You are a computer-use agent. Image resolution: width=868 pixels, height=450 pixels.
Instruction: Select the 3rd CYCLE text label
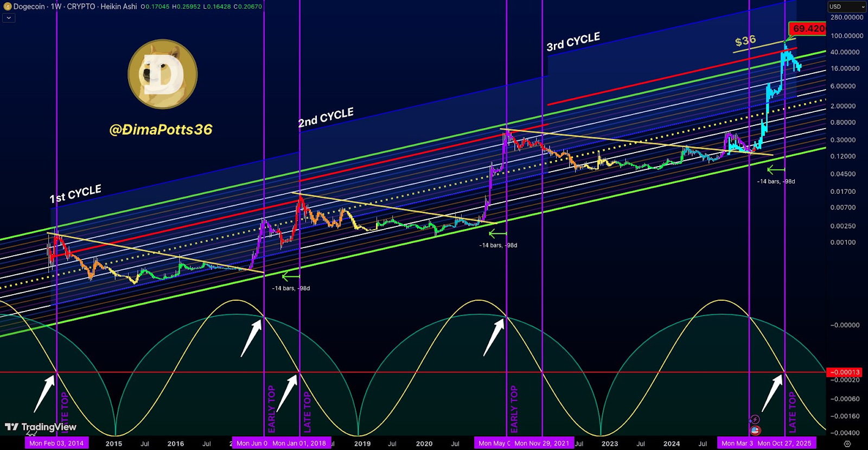pos(573,42)
